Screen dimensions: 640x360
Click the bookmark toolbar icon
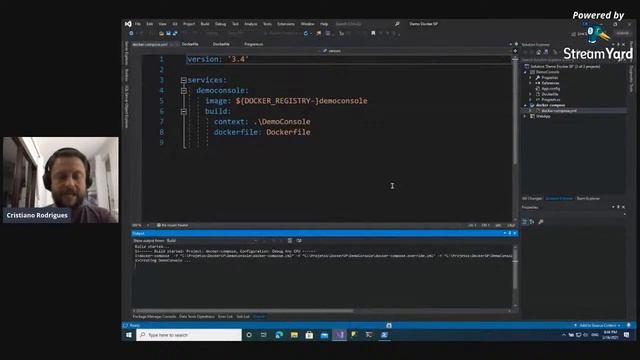coord(373,33)
